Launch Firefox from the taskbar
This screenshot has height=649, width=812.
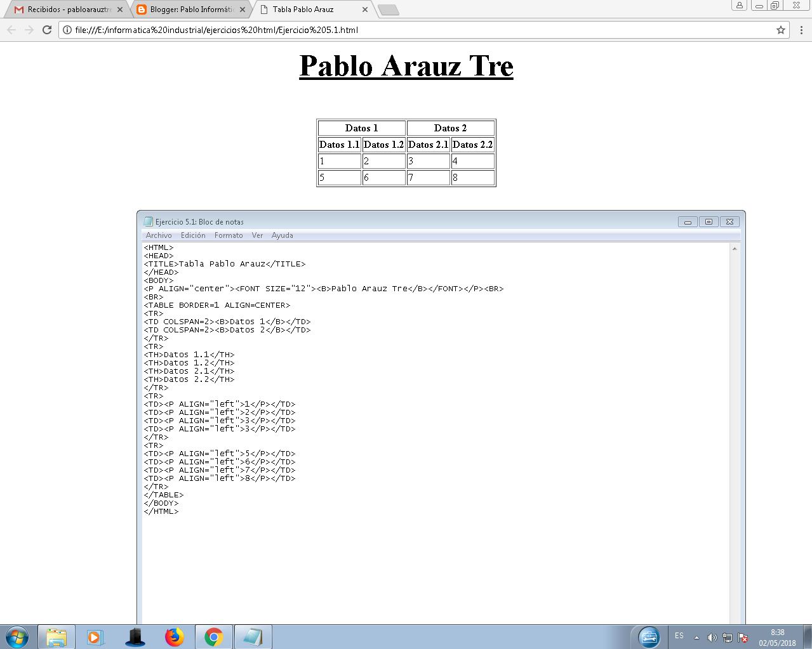coord(175,636)
